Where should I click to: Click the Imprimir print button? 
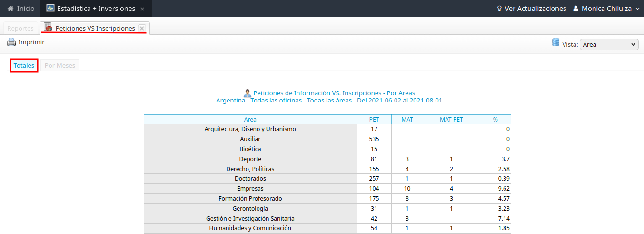click(31, 42)
